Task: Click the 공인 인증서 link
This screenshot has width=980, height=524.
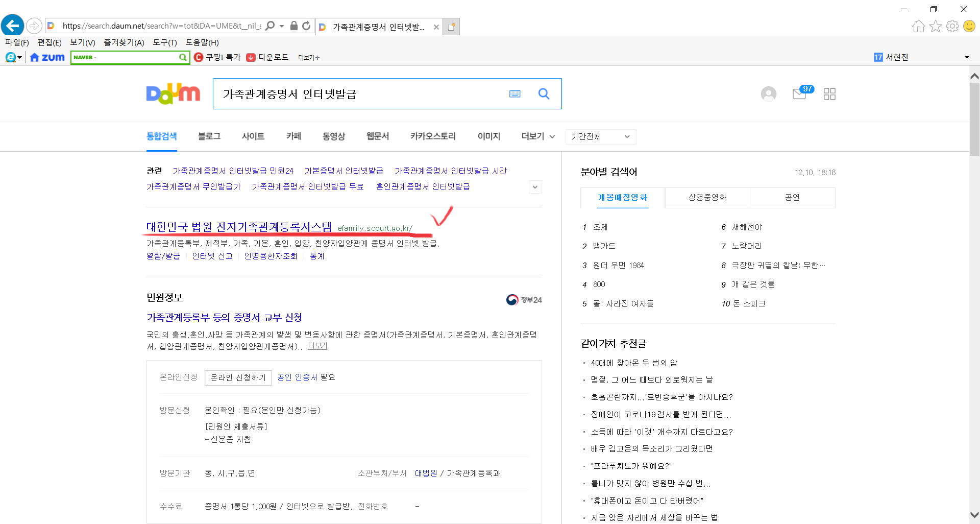Action: pos(297,377)
